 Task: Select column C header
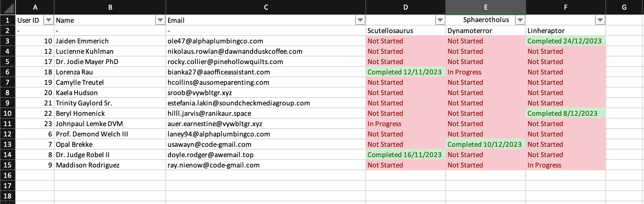pyautogui.click(x=266, y=7)
